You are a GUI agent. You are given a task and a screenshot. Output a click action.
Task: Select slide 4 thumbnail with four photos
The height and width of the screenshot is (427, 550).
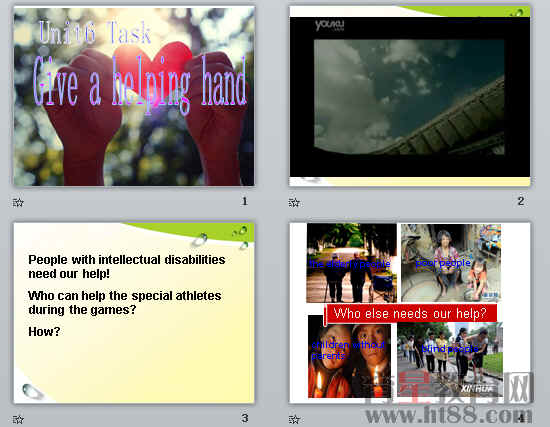point(410,313)
